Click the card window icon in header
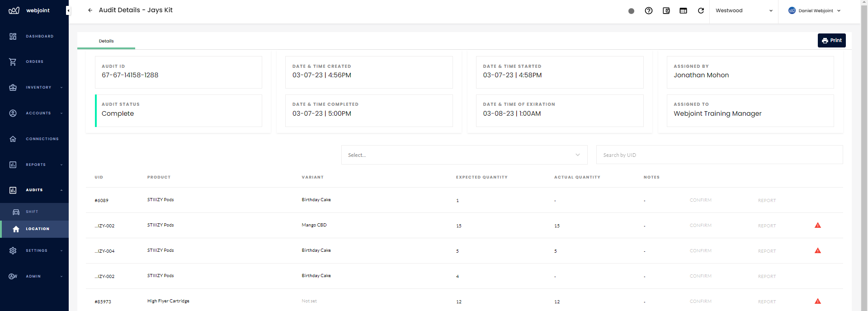The height and width of the screenshot is (311, 868). tap(683, 11)
